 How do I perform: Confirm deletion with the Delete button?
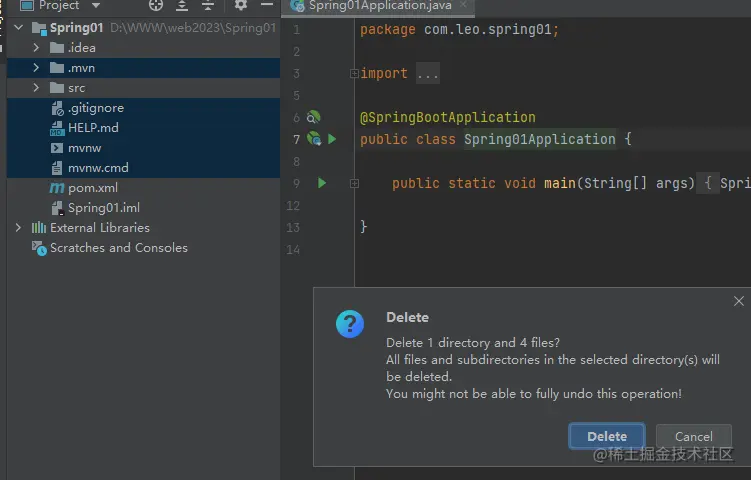(607, 436)
